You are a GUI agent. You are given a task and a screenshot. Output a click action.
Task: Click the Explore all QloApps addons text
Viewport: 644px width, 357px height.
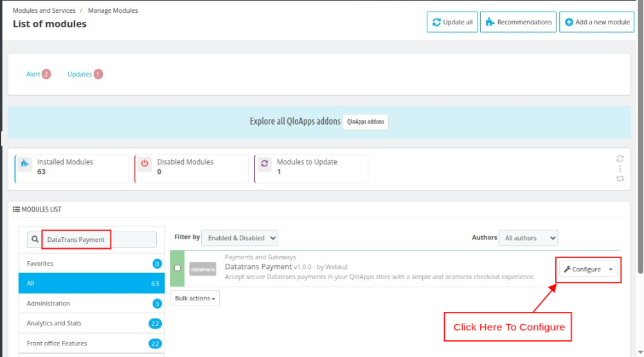click(x=295, y=122)
